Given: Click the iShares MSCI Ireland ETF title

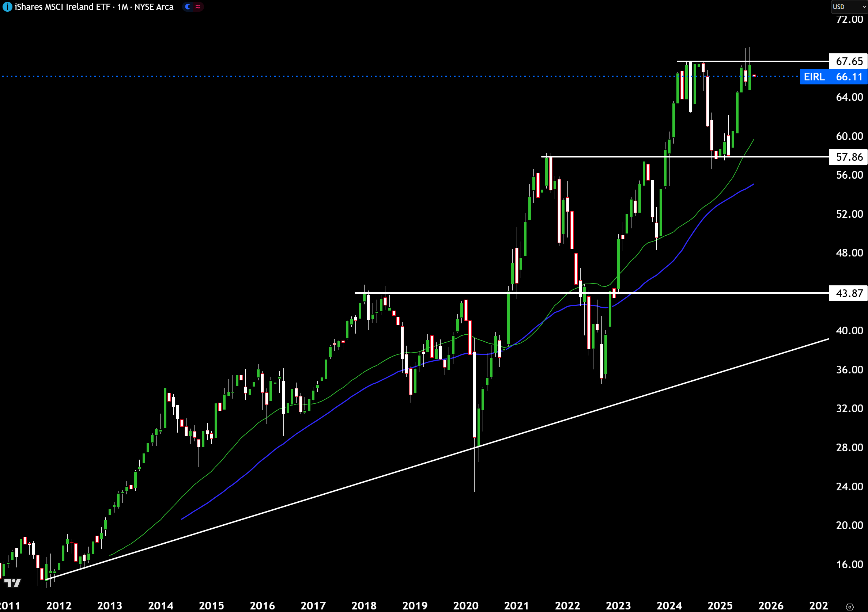Looking at the screenshot, I should tap(63, 7).
